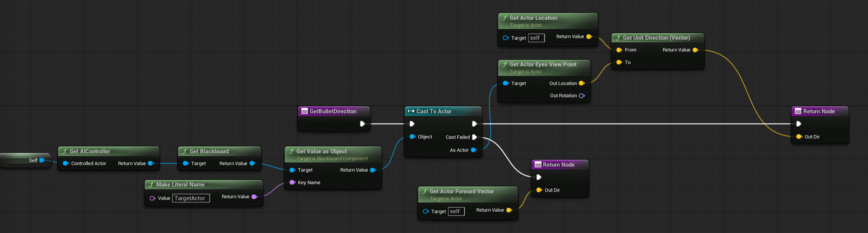
Task: Click the Controlled Actor input pin
Action: (x=66, y=163)
